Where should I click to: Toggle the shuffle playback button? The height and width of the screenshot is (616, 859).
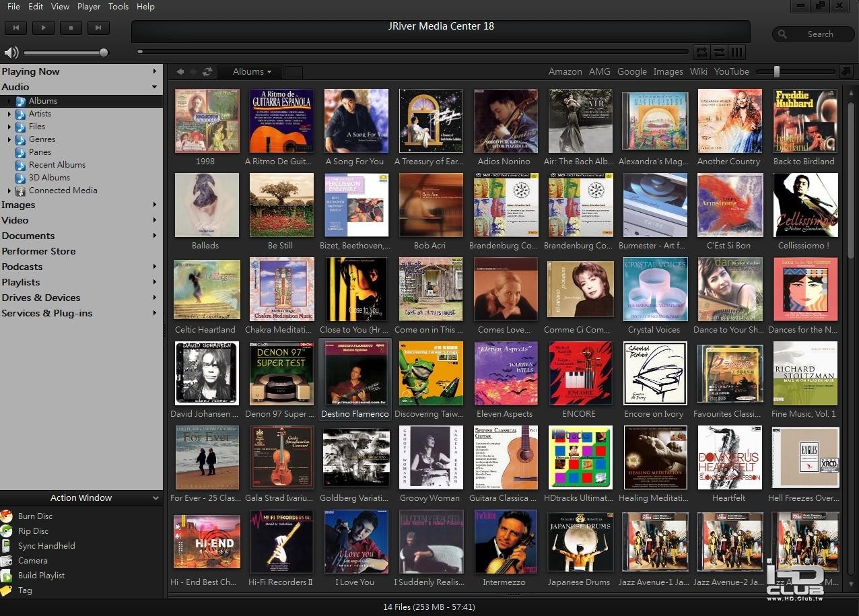click(719, 53)
